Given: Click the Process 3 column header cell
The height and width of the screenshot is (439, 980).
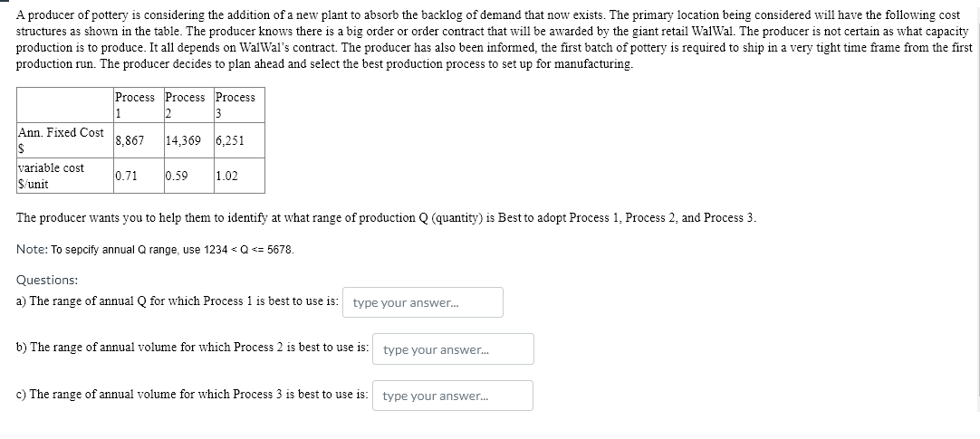Looking at the screenshot, I should point(237,104).
